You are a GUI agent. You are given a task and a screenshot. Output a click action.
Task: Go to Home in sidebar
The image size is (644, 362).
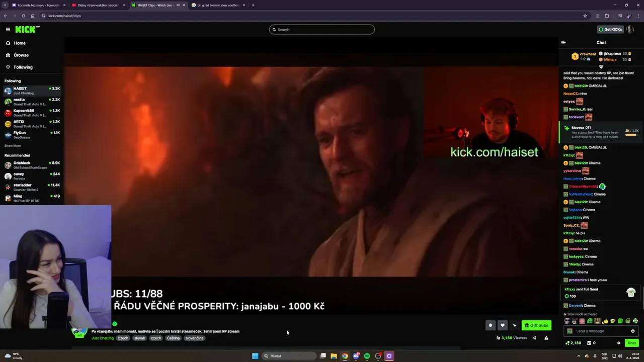pos(20,43)
